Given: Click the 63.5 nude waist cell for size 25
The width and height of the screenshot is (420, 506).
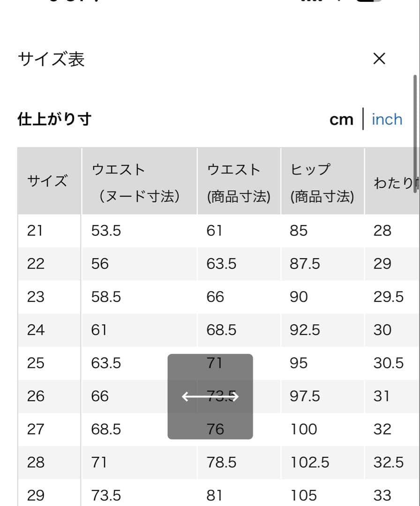Looking at the screenshot, I should tap(106, 363).
